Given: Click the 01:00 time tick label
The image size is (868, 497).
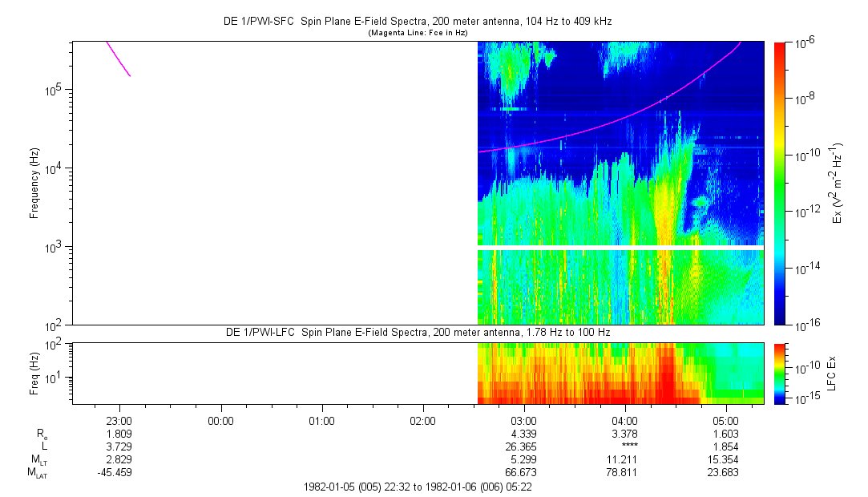Looking at the screenshot, I should pos(321,420).
